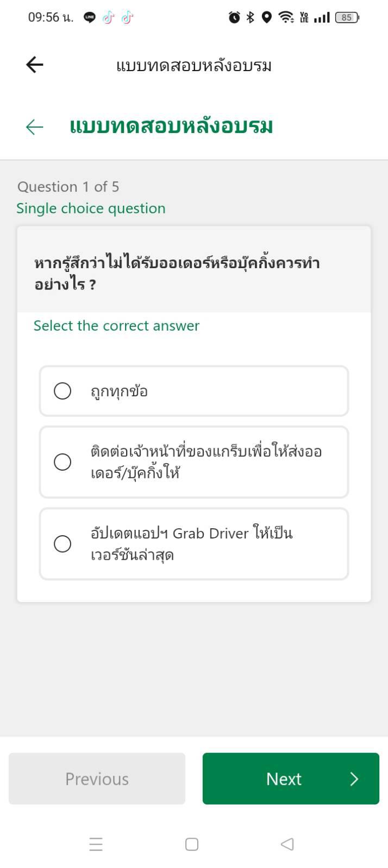The image size is (388, 868).
Task: Tap the chevron arrow on Next button
Action: coord(354,779)
